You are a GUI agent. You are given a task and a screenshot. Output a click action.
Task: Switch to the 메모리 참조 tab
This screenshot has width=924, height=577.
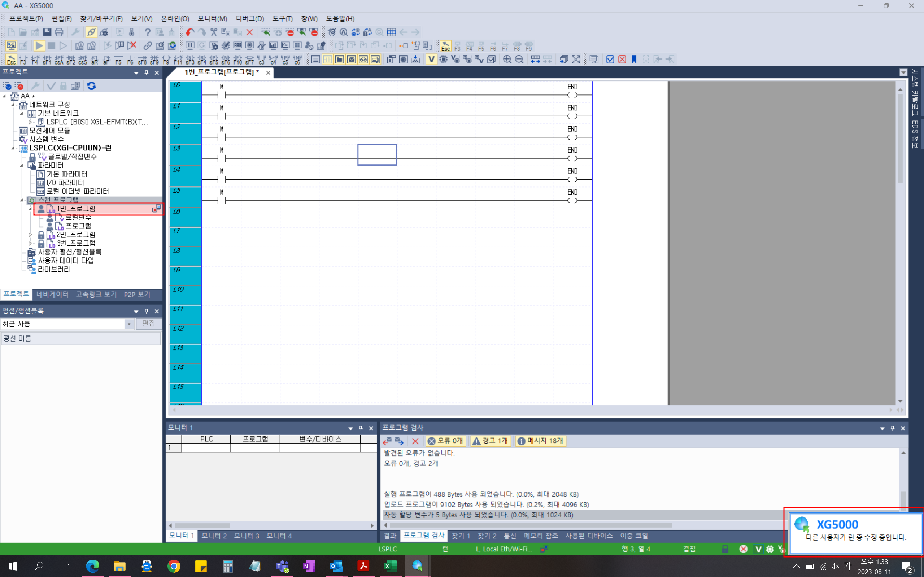(x=540, y=536)
